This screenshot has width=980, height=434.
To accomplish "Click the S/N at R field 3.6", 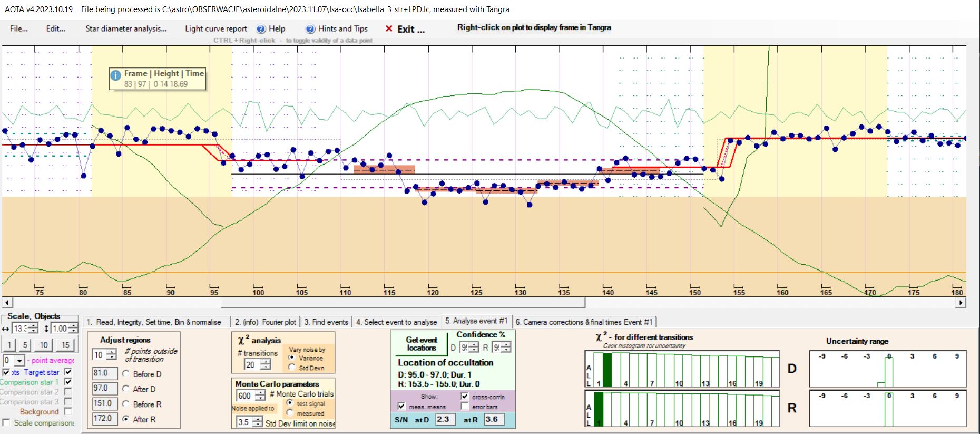I will pos(494,419).
